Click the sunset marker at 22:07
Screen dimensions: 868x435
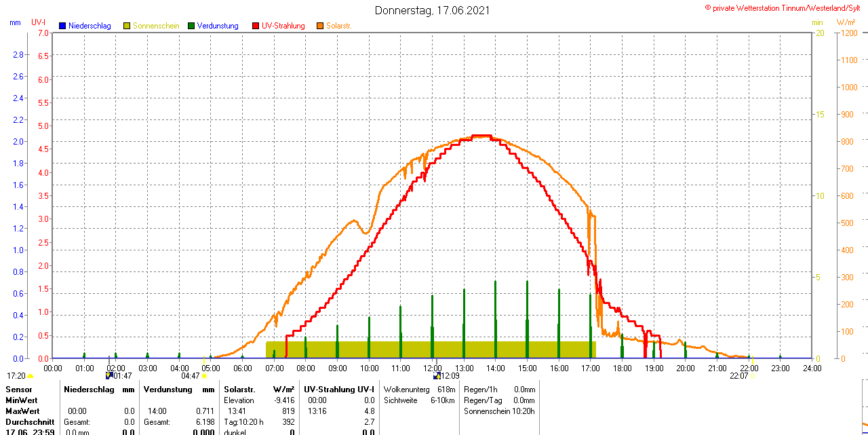tap(753, 375)
